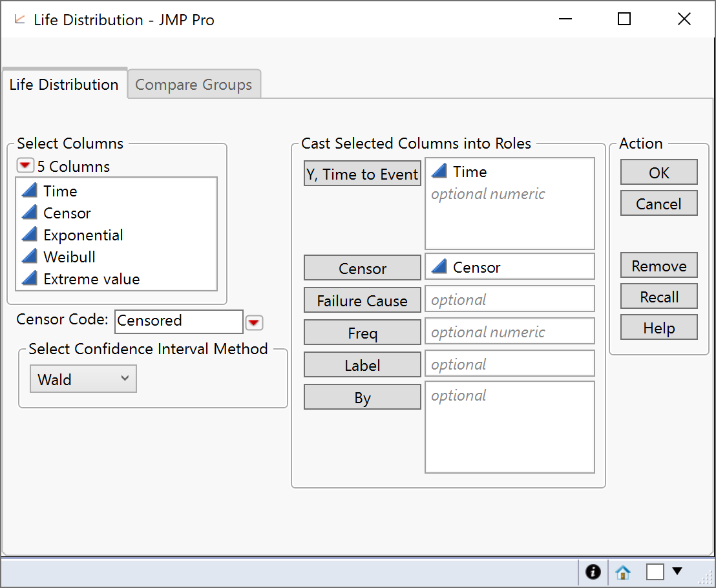This screenshot has width=716, height=588.
Task: Click the info icon in the status bar
Action: (593, 572)
